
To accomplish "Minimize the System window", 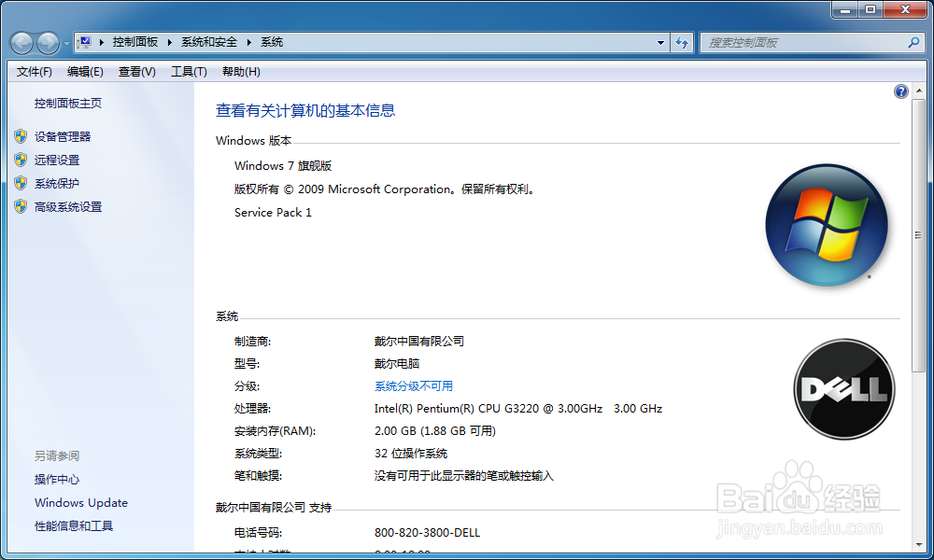I will pyautogui.click(x=844, y=9).
